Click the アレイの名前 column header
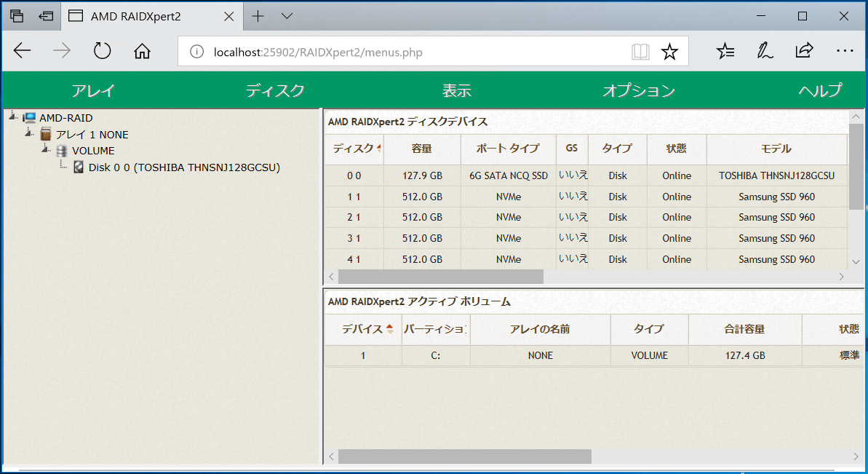 click(541, 329)
